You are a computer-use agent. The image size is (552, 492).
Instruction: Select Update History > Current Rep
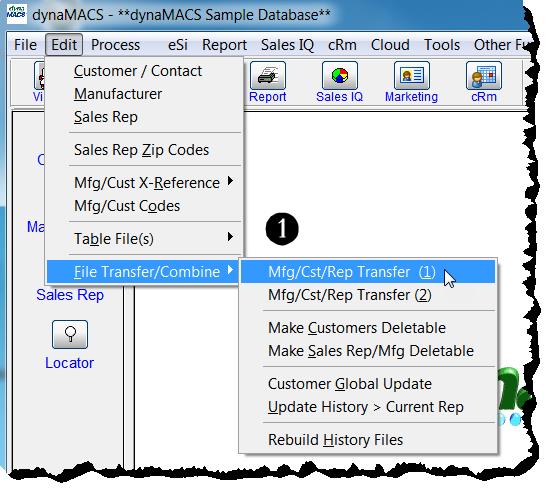[x=368, y=407]
